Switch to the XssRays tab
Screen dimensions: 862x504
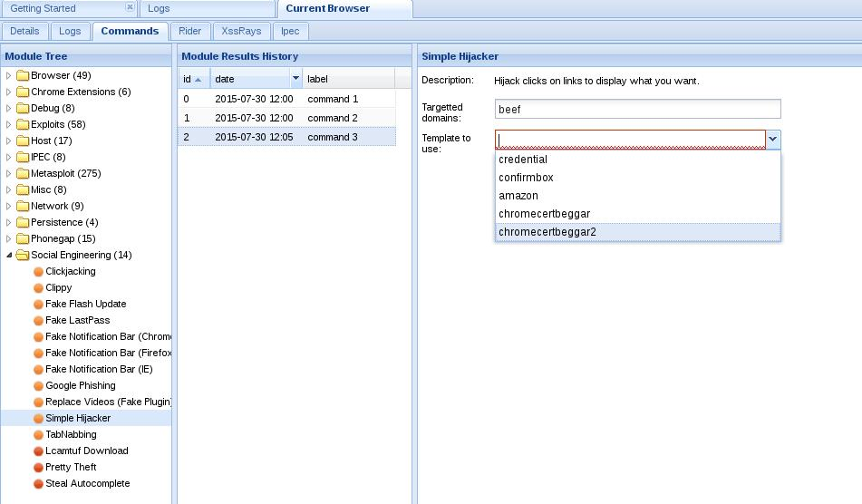point(241,32)
